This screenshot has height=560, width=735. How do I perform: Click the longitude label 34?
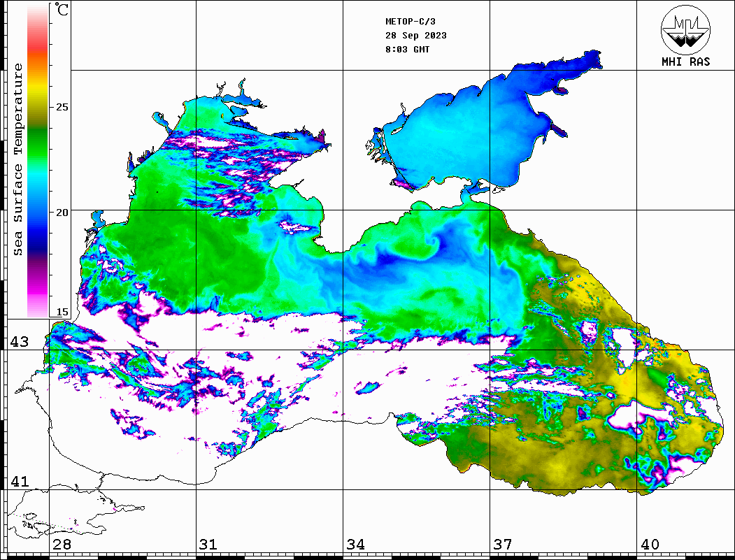click(356, 545)
